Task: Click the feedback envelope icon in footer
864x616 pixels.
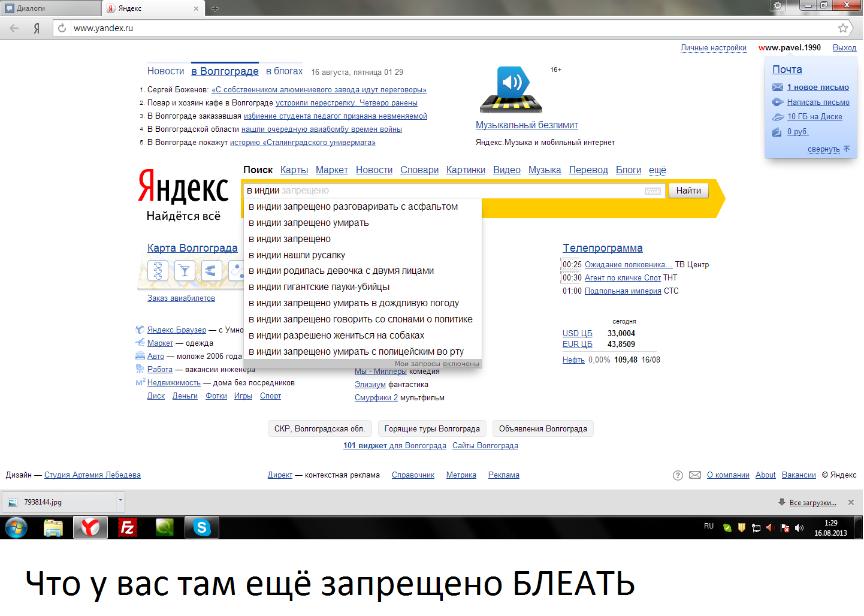Action: (x=695, y=475)
